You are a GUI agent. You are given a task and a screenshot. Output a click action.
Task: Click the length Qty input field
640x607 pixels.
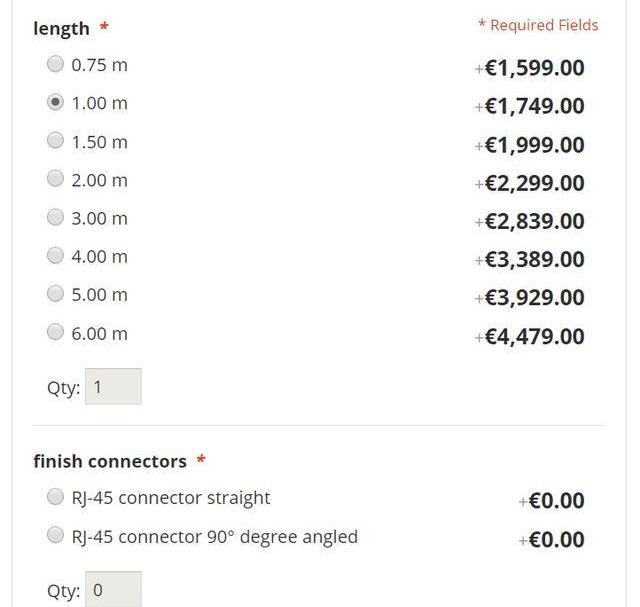[113, 387]
